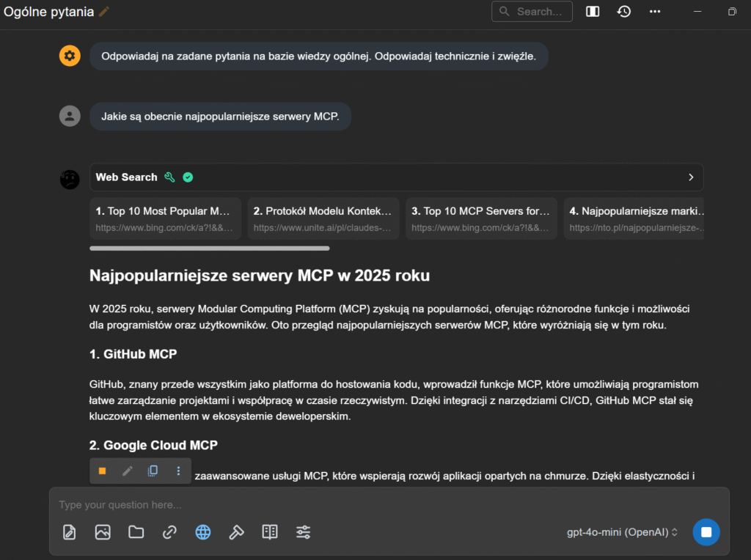This screenshot has height=560, width=751.
Task: Attach an image using the picture icon
Action: (103, 532)
